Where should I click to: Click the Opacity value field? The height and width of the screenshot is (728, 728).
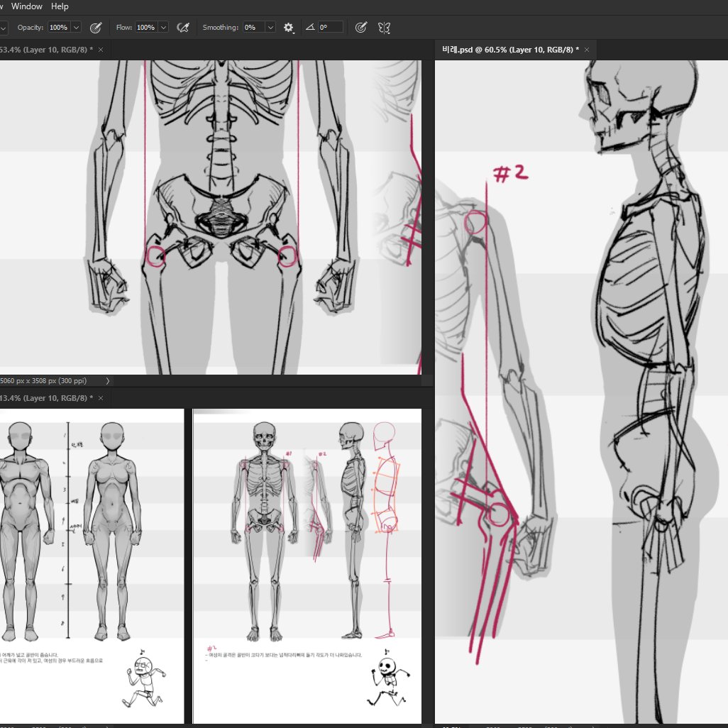click(x=59, y=28)
